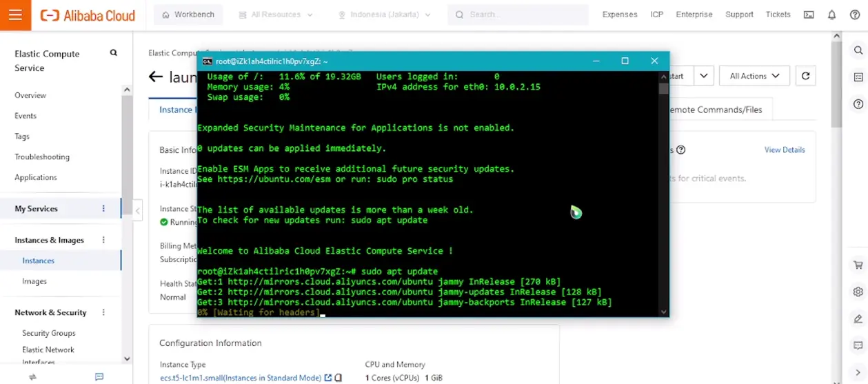Open right sidebar search icon
868x384 pixels.
[858, 50]
